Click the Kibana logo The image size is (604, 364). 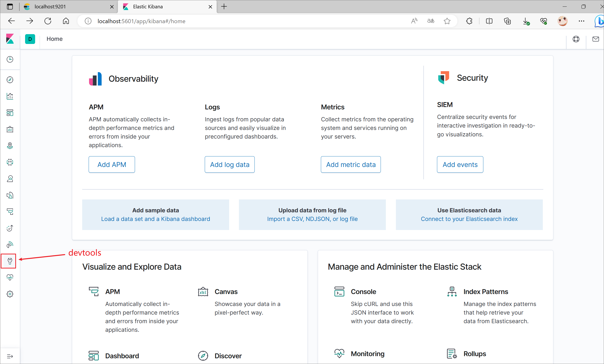[10, 39]
